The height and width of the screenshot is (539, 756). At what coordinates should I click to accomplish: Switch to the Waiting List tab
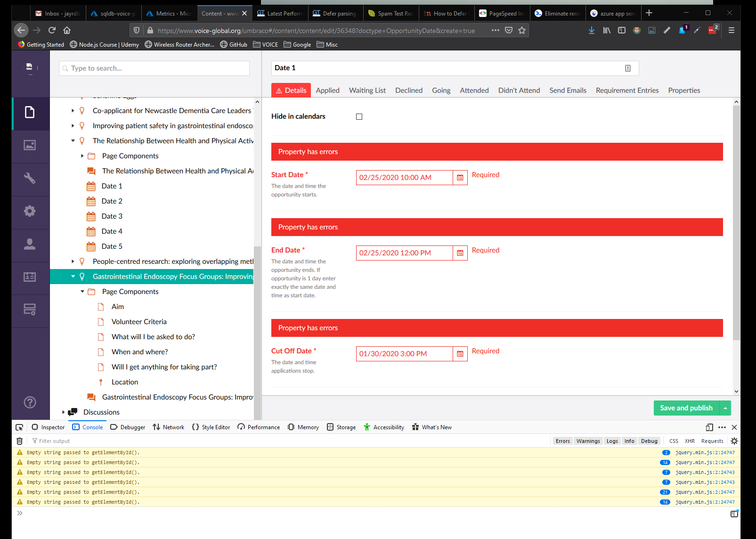click(367, 90)
